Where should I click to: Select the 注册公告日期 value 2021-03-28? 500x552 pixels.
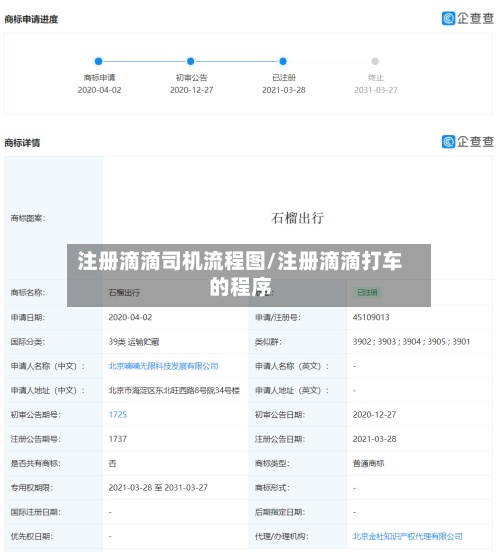point(374,439)
